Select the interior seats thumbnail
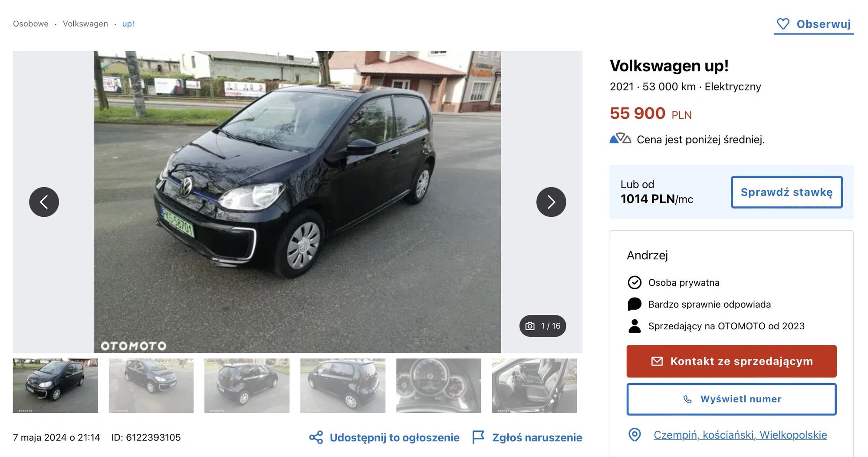The height and width of the screenshot is (457, 868). tap(535, 386)
